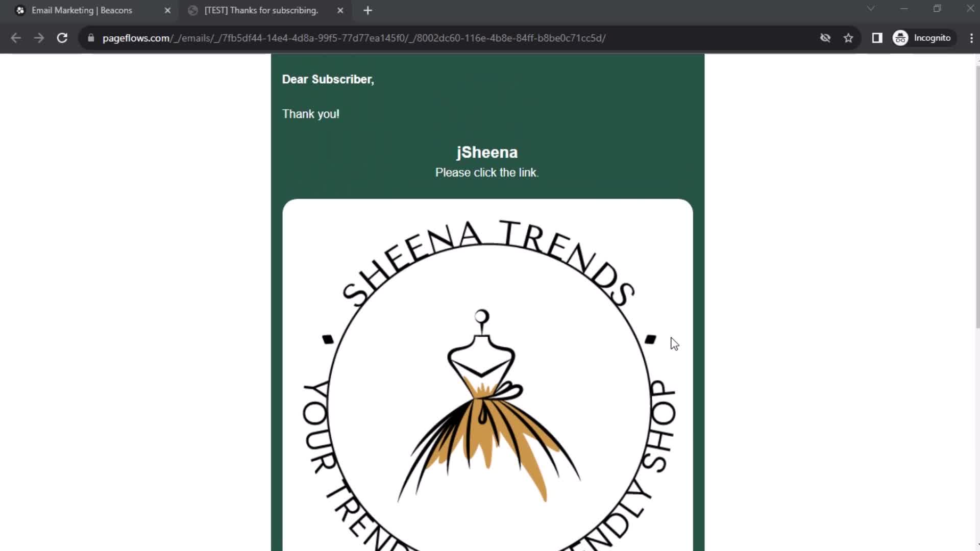Click the jSheena Please click the link text

(x=487, y=162)
